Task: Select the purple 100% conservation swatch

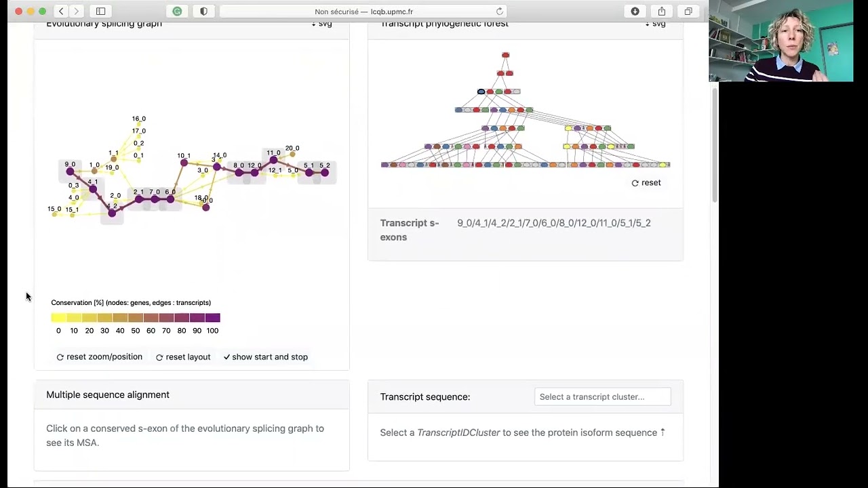Action: click(x=212, y=318)
